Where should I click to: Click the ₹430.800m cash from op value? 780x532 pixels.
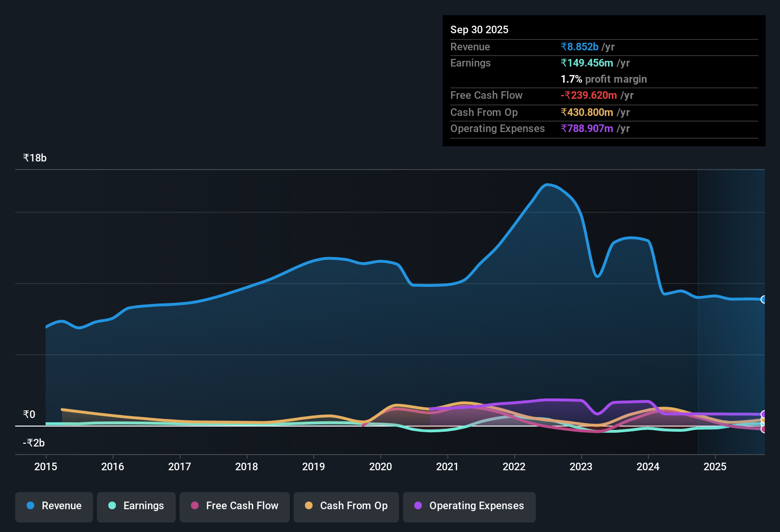tap(587, 112)
